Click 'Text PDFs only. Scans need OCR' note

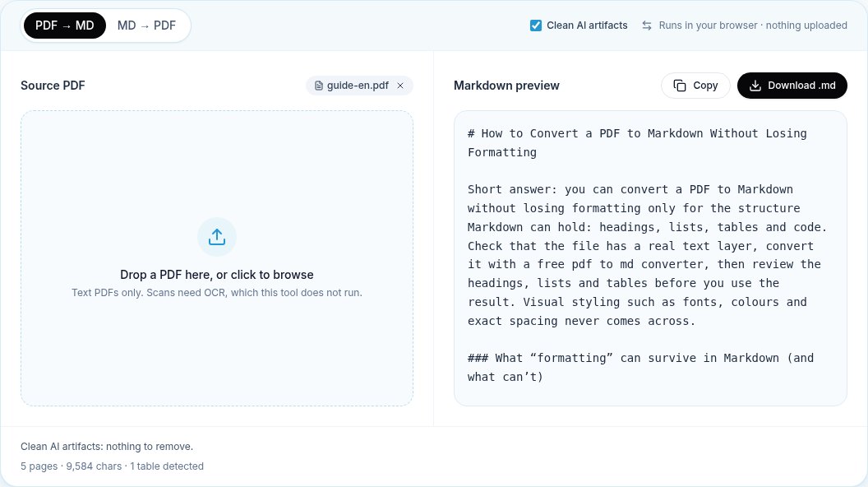(217, 293)
